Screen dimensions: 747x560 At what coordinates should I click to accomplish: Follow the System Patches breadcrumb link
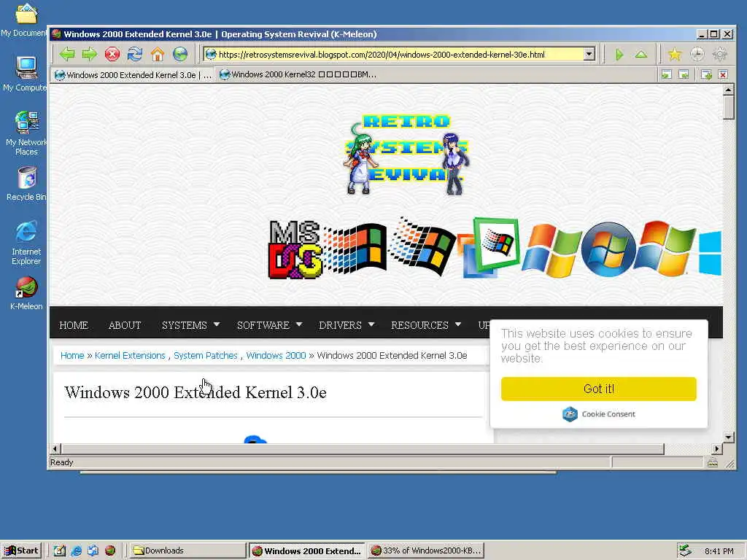tap(205, 356)
